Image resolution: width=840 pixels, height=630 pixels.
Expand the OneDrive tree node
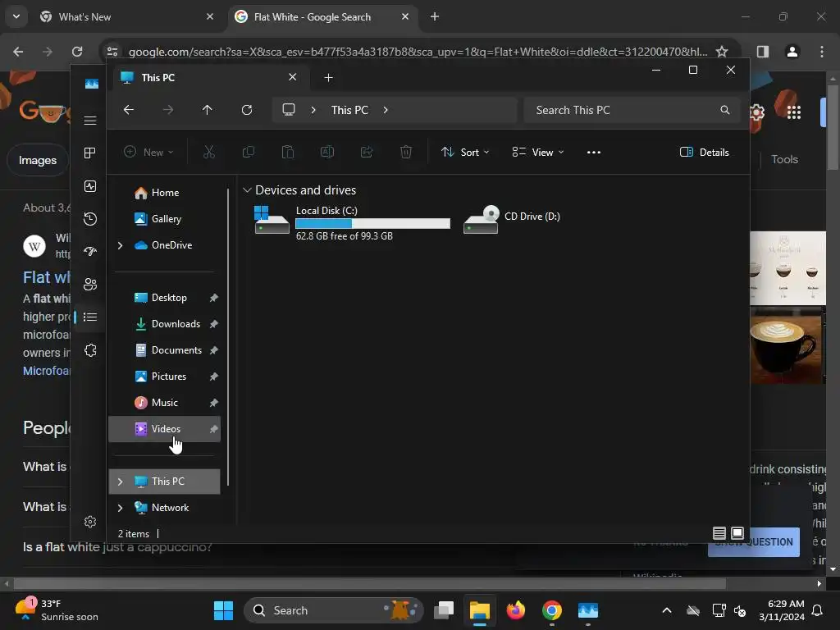point(120,245)
